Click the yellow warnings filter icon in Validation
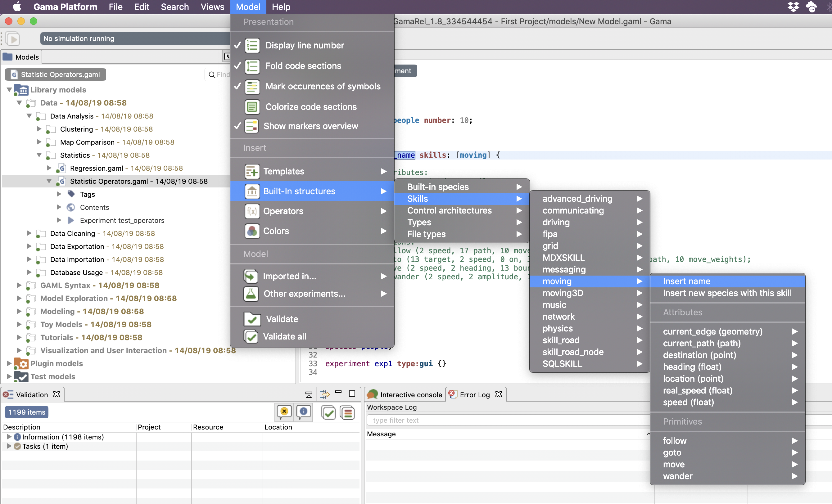832x504 pixels. coord(284,412)
